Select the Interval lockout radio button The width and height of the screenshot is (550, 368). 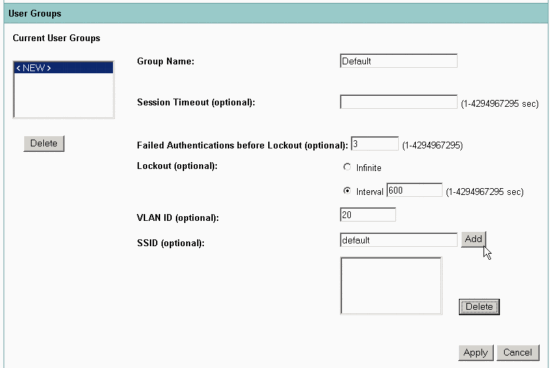(347, 191)
